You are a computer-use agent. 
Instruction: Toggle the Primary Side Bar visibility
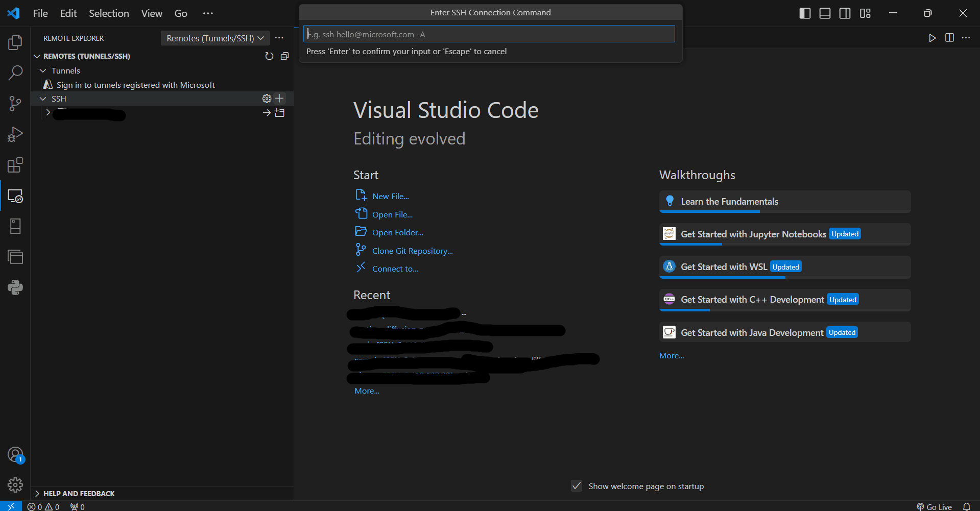[x=805, y=13]
